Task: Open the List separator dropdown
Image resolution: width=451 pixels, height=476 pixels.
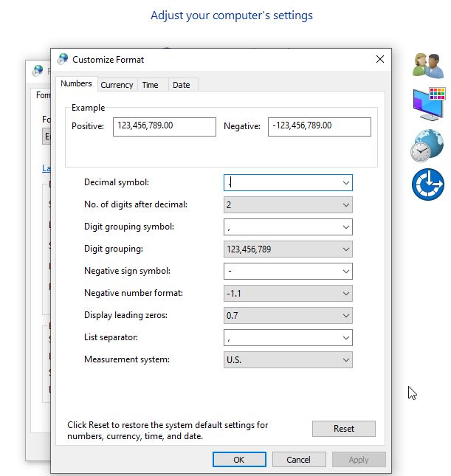Action: tap(345, 338)
